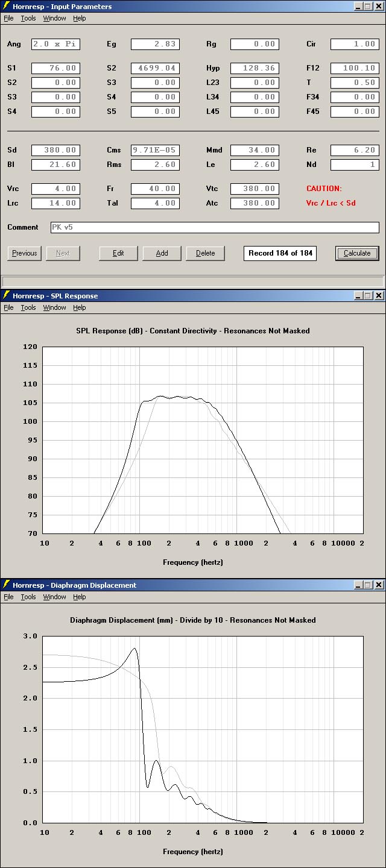The width and height of the screenshot is (386, 868).
Task: Click the Nd field showing 1
Action: (x=355, y=165)
